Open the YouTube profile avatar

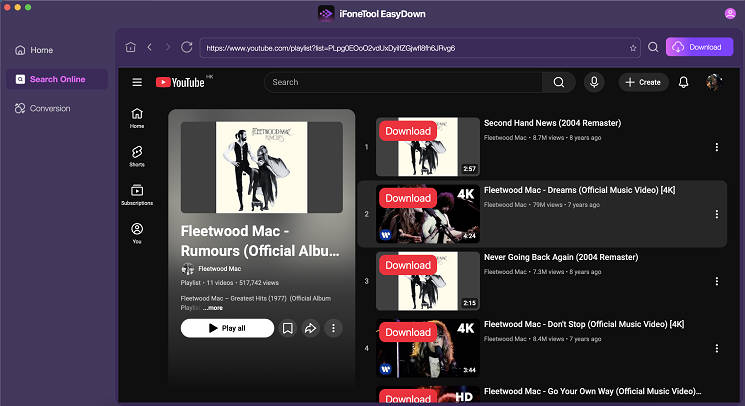coord(713,82)
